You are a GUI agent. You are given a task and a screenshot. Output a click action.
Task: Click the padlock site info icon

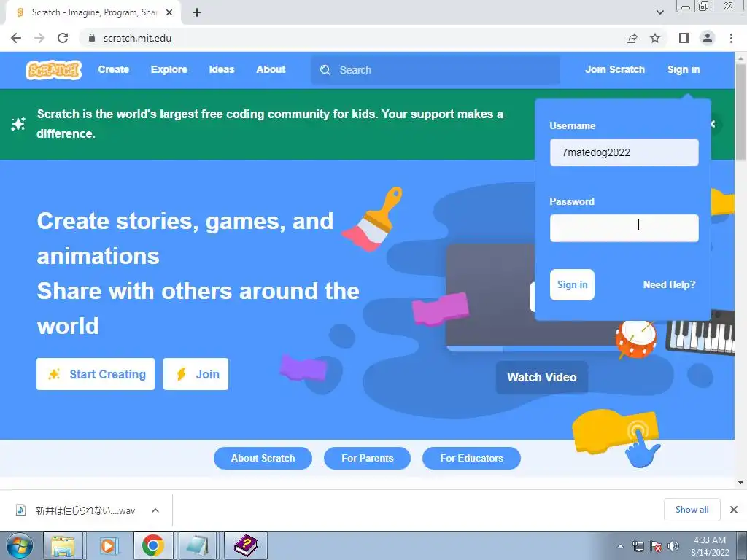click(92, 38)
